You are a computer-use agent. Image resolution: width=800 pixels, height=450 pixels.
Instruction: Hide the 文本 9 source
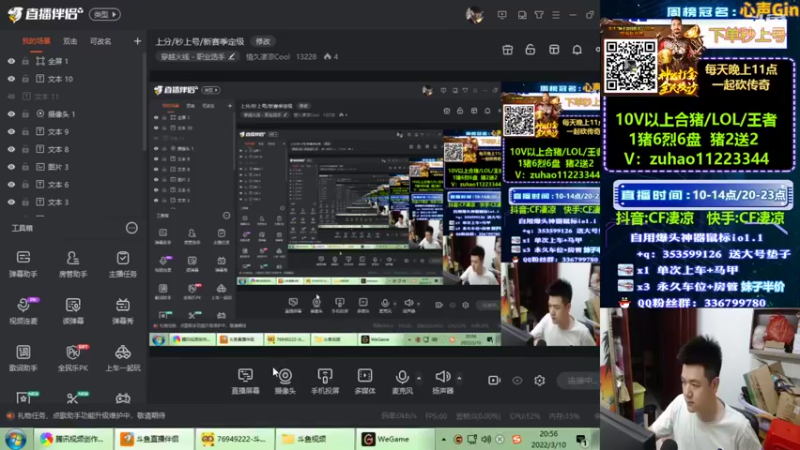tap(11, 132)
